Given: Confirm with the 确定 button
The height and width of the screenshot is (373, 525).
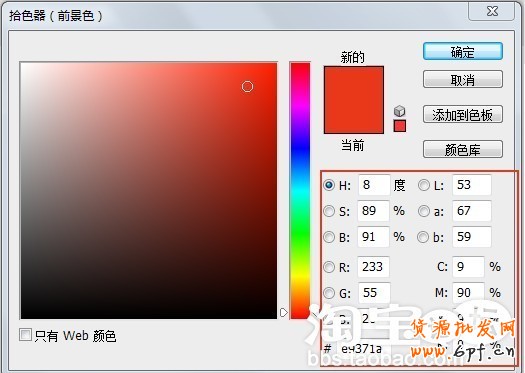Looking at the screenshot, I should click(x=463, y=52).
